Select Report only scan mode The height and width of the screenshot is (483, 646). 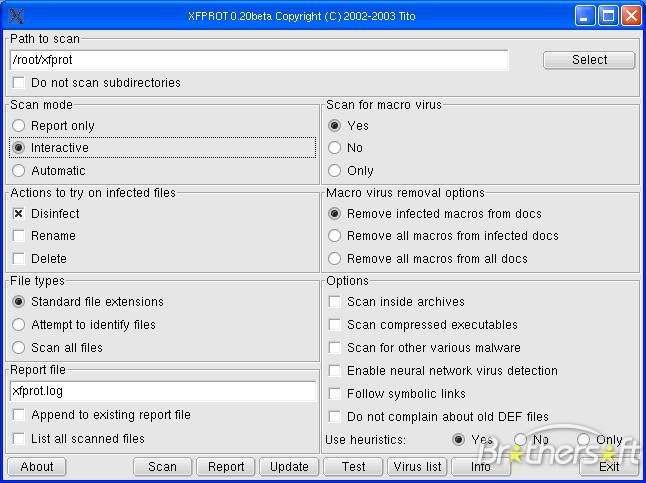point(19,125)
